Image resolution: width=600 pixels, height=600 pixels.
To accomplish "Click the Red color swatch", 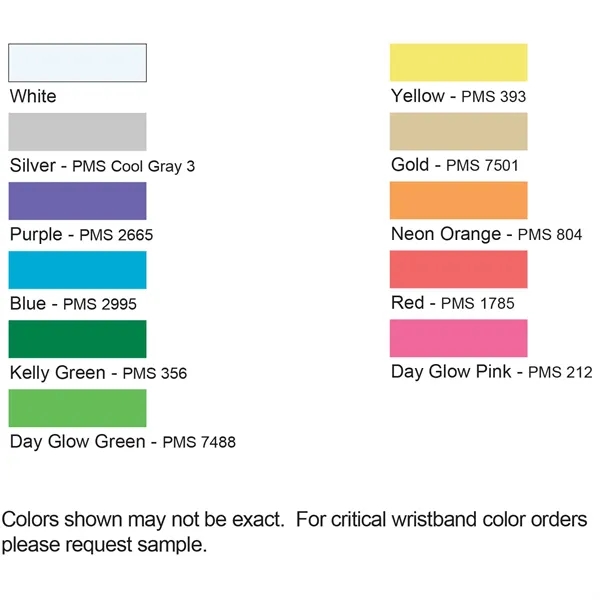I will coord(458,269).
